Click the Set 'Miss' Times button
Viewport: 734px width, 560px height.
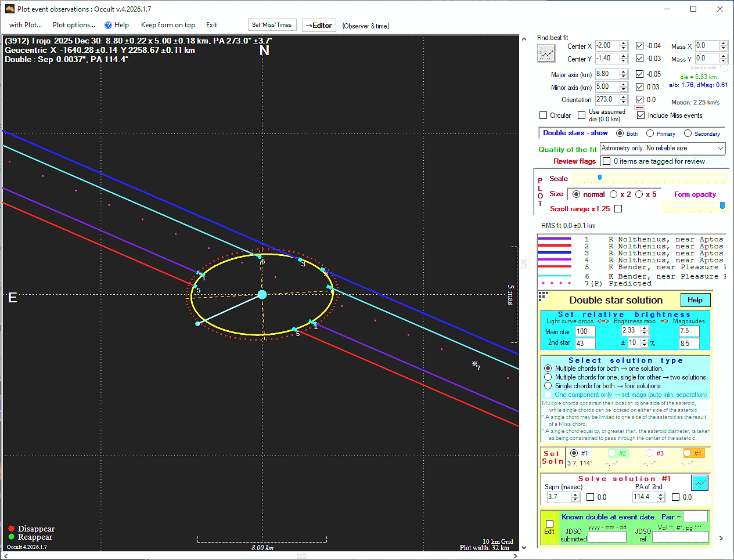point(272,25)
